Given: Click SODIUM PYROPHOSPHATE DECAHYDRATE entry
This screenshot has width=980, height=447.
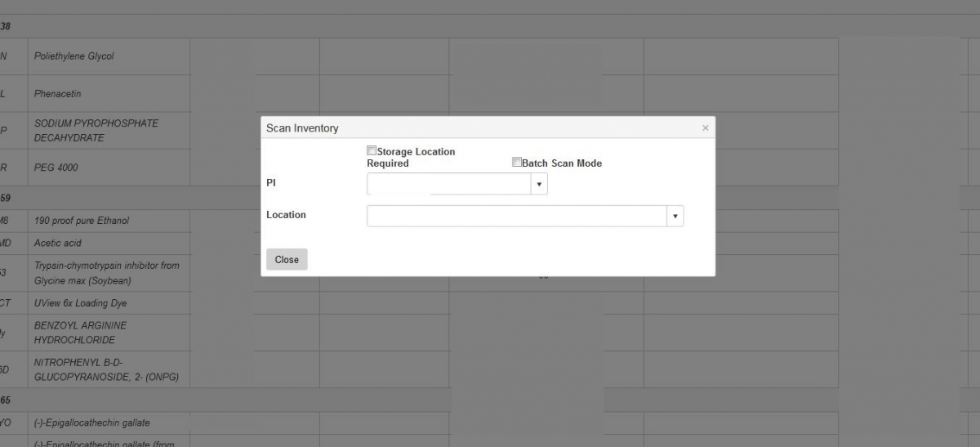Looking at the screenshot, I should coord(96,131).
